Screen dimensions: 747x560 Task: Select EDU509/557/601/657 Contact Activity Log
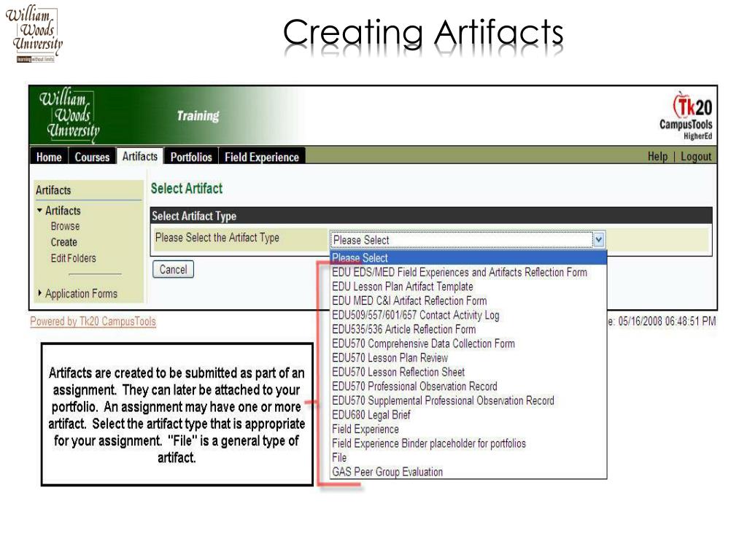click(x=468, y=315)
